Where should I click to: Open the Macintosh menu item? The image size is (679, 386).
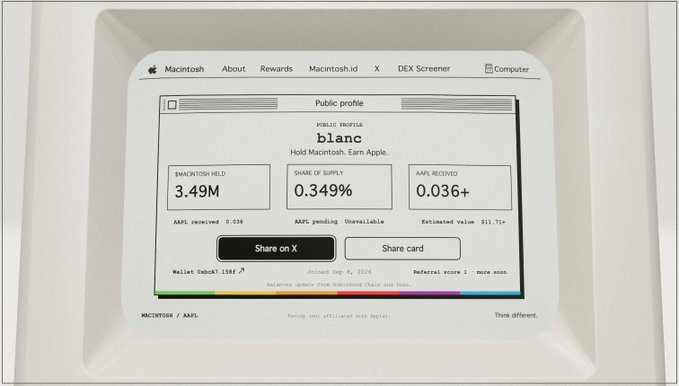pyautogui.click(x=184, y=69)
